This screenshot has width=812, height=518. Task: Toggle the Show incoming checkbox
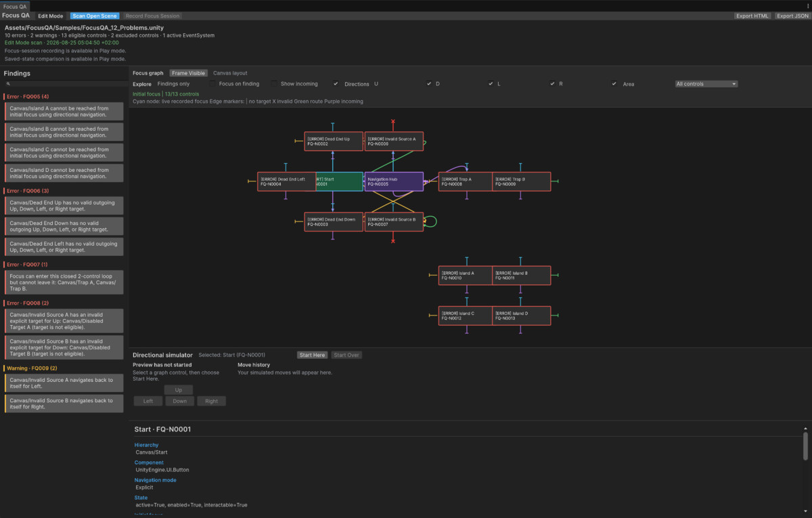[336, 84]
